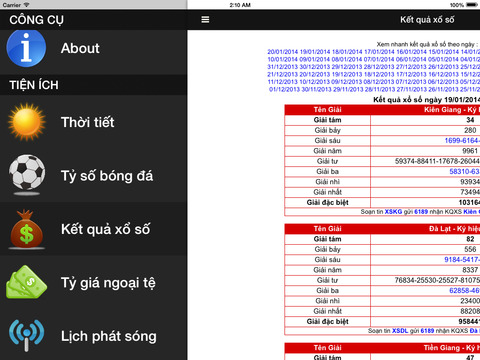
Task: Check the battery status icon
Action: (472, 5)
